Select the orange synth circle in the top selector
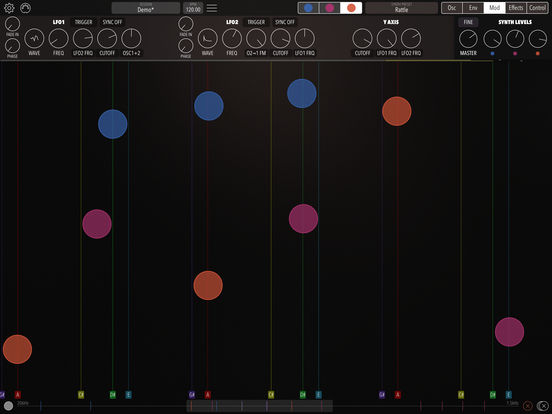Screen dimensions: 552x414 coord(351,8)
